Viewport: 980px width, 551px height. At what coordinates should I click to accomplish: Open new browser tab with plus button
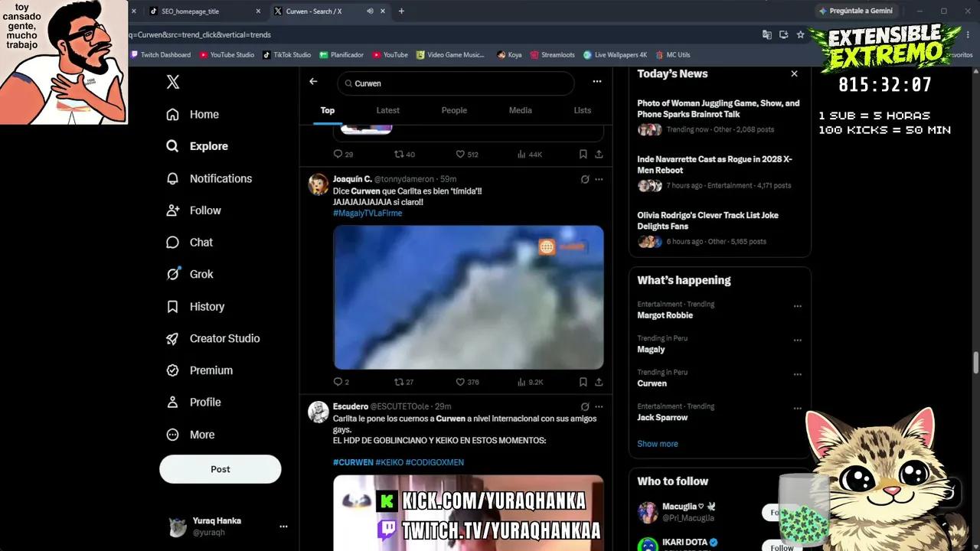pyautogui.click(x=401, y=11)
